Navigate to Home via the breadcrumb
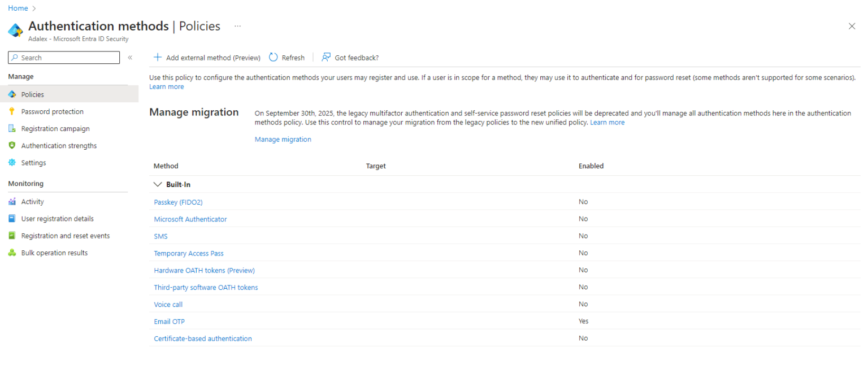The height and width of the screenshot is (373, 868). click(18, 8)
